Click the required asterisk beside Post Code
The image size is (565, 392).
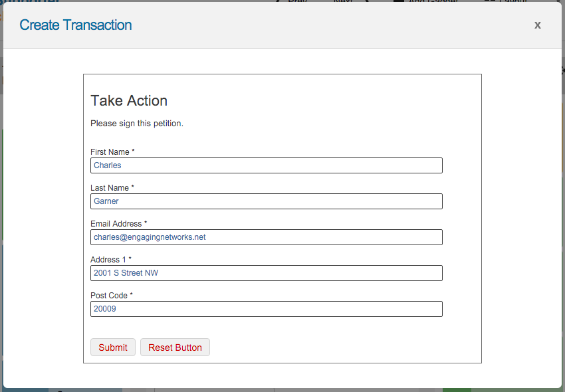132,295
